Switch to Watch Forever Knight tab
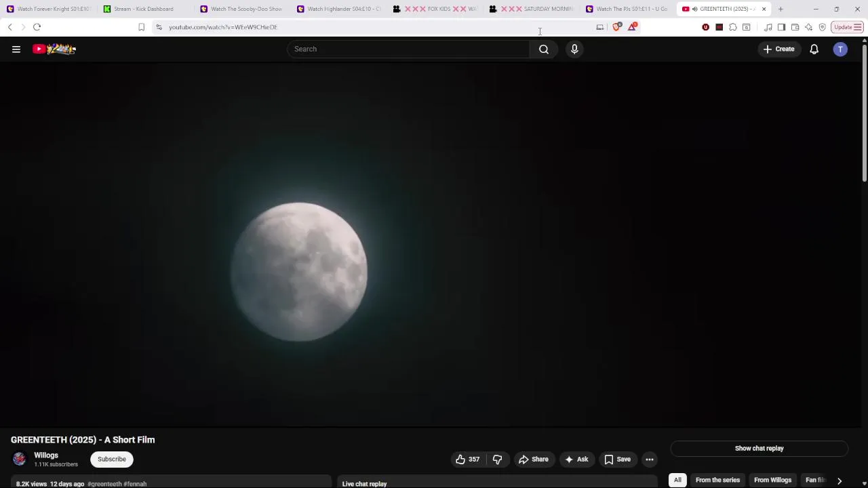The image size is (868, 488). (49, 9)
